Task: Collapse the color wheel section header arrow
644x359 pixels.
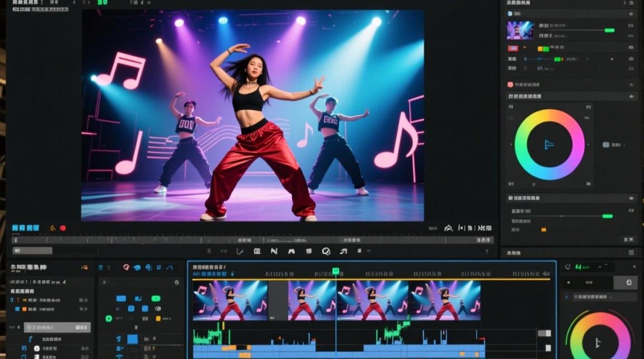Action: tap(632, 96)
